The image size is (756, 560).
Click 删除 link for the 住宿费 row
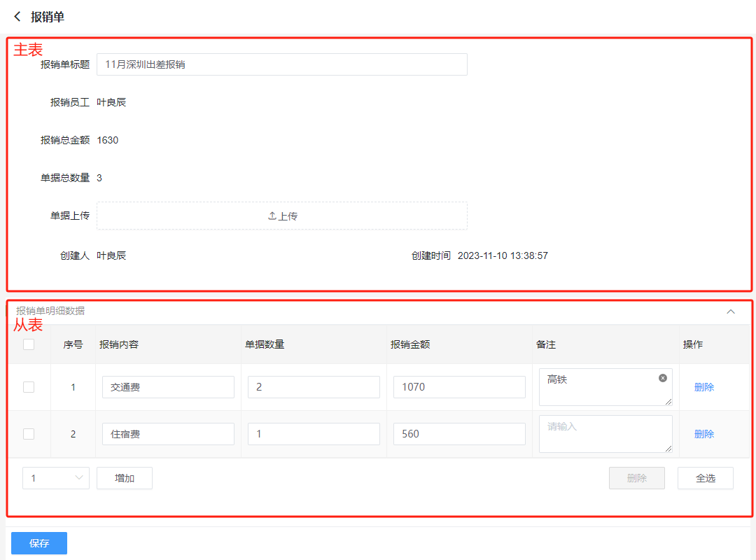coord(704,434)
